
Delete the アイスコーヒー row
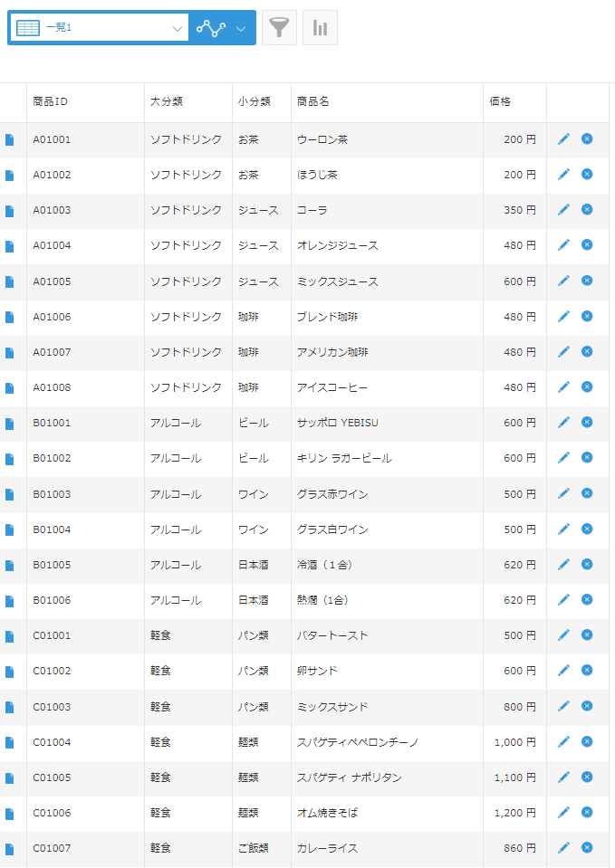(587, 387)
